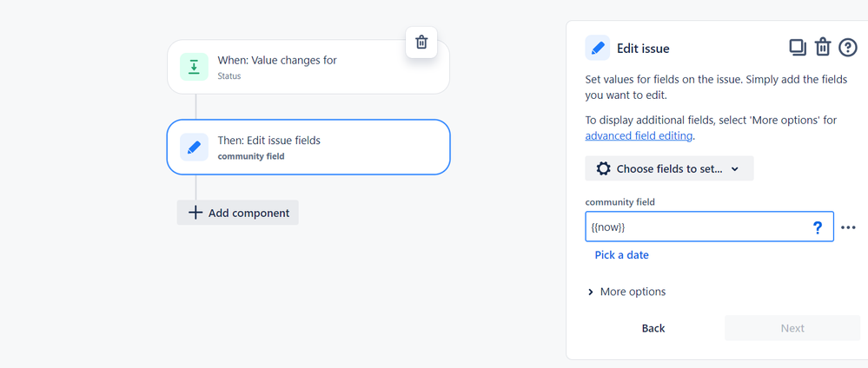This screenshot has height=368, width=868.
Task: Click the pencil icon in Edit issue header
Action: (598, 48)
